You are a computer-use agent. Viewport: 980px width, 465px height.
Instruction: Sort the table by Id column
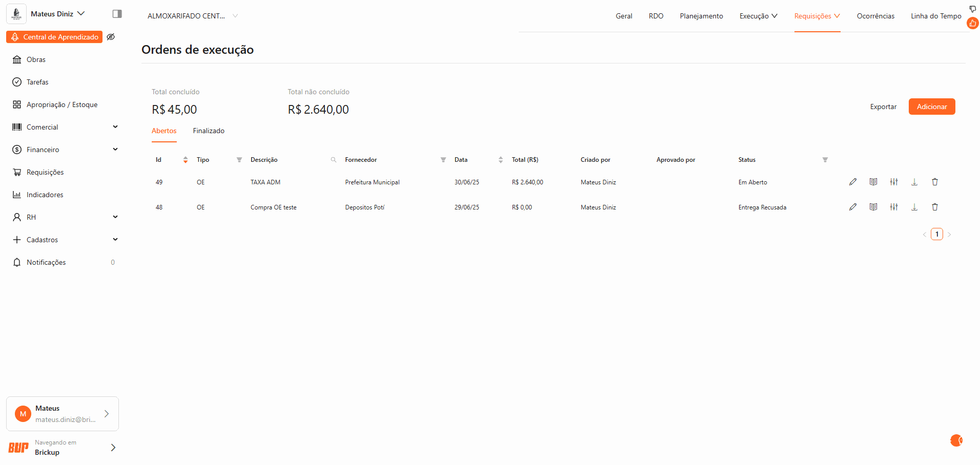coord(185,160)
